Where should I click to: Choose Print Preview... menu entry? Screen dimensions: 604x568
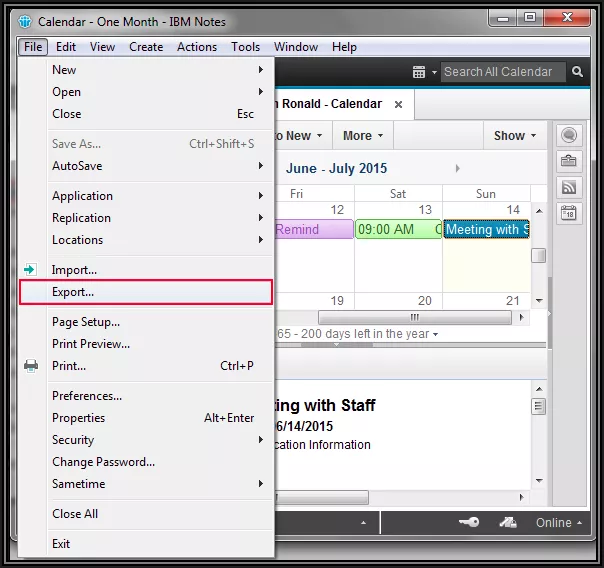(146, 343)
